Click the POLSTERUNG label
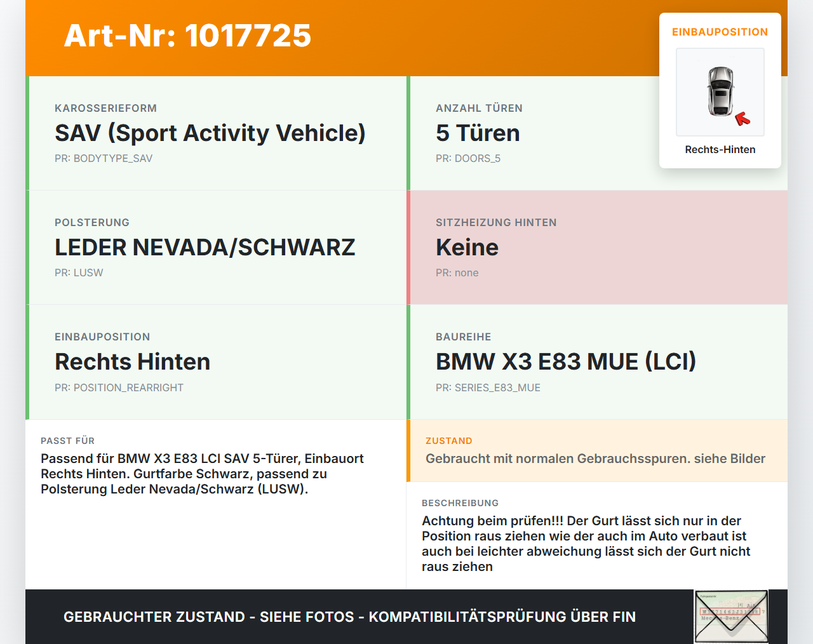Viewport: 813px width, 644px height. click(x=92, y=222)
